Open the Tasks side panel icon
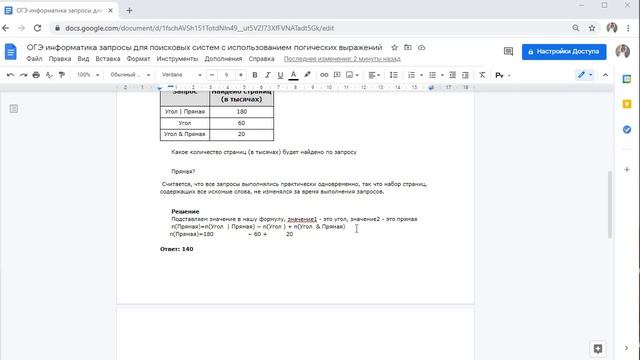The width and height of the screenshot is (640, 360). point(627,129)
